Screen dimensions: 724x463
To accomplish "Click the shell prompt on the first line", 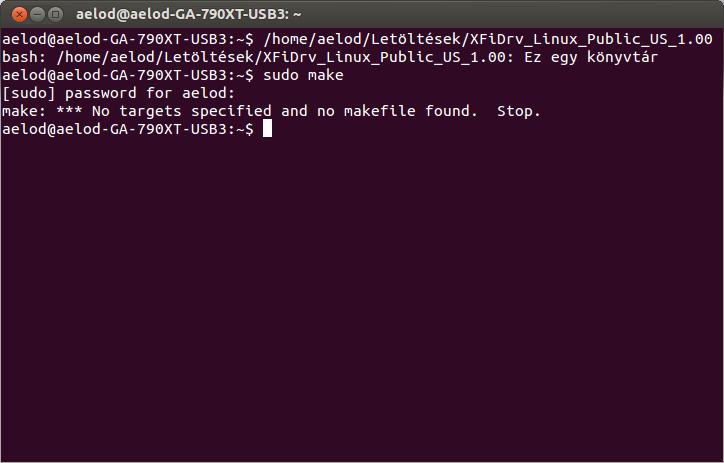I will click(x=128, y=39).
